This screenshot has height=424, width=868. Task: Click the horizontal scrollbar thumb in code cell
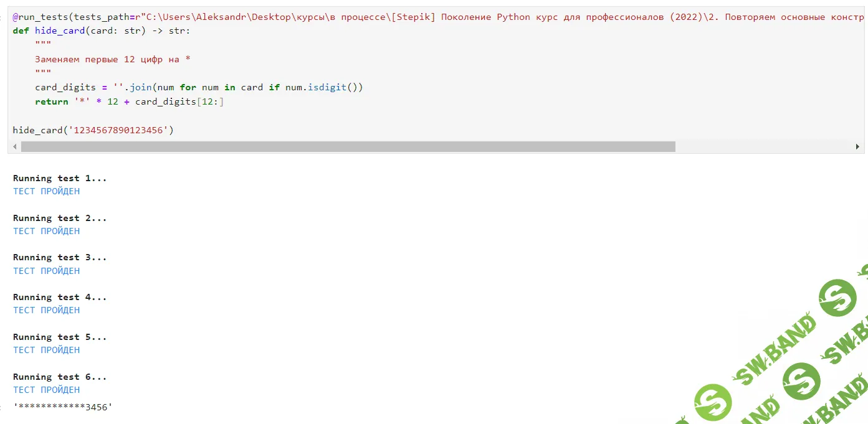tap(348, 147)
